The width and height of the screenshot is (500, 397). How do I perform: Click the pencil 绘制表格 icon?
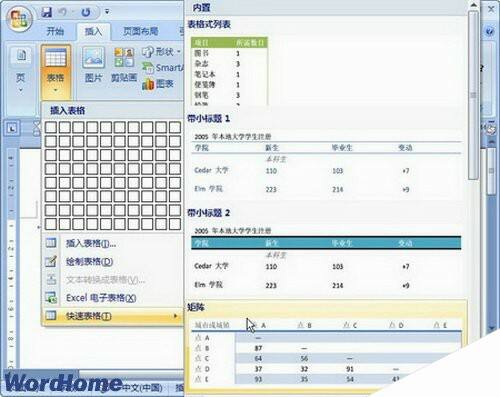pos(51,261)
